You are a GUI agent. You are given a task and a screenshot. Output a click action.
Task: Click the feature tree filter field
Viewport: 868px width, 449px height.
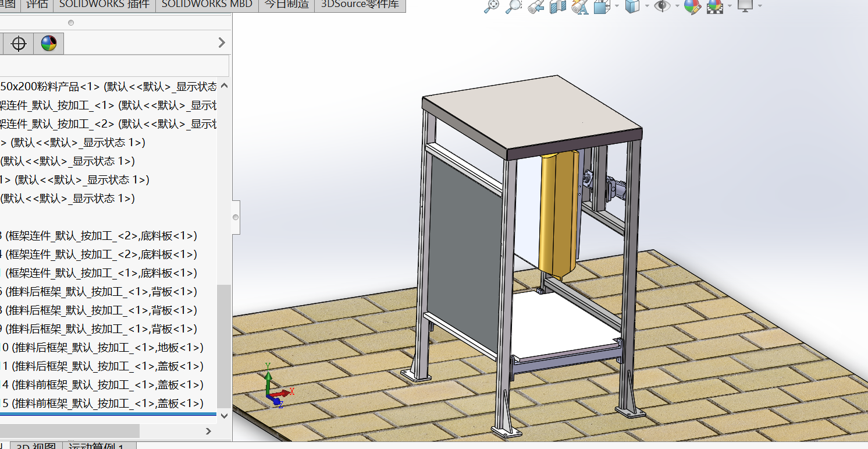click(115, 66)
